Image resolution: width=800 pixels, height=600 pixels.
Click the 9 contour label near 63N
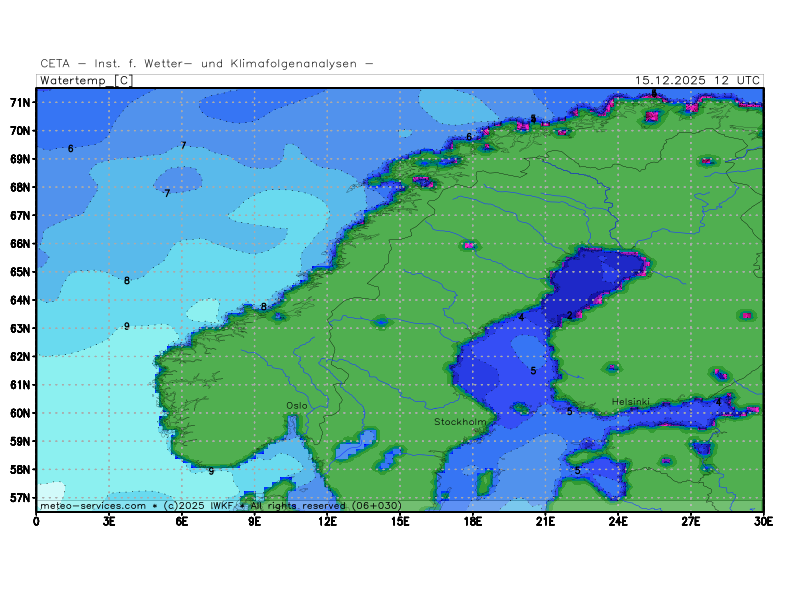(126, 326)
